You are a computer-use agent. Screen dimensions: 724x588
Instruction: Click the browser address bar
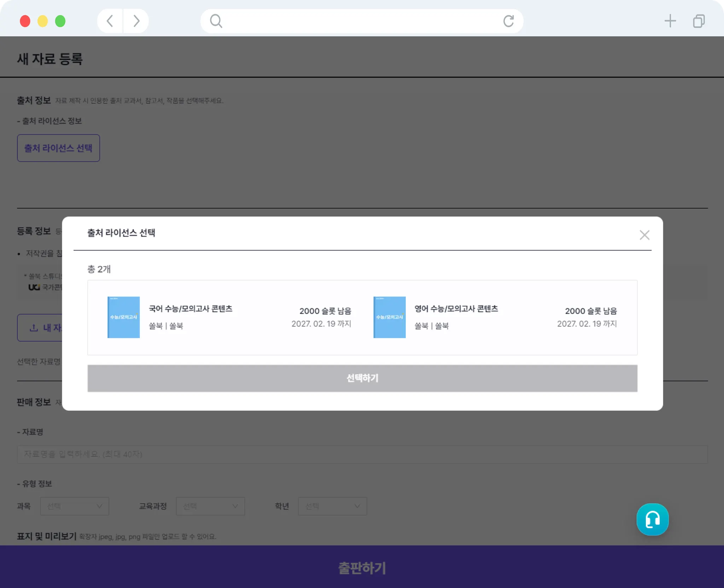tap(361, 21)
